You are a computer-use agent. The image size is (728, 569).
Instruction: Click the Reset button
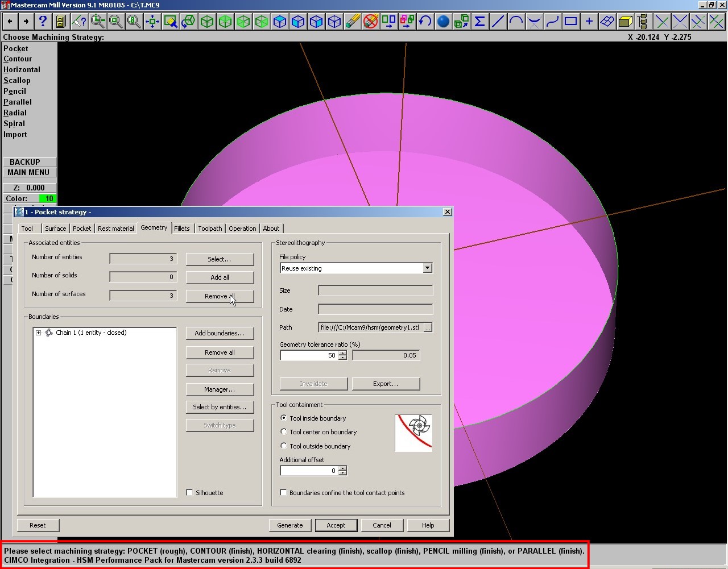(38, 525)
